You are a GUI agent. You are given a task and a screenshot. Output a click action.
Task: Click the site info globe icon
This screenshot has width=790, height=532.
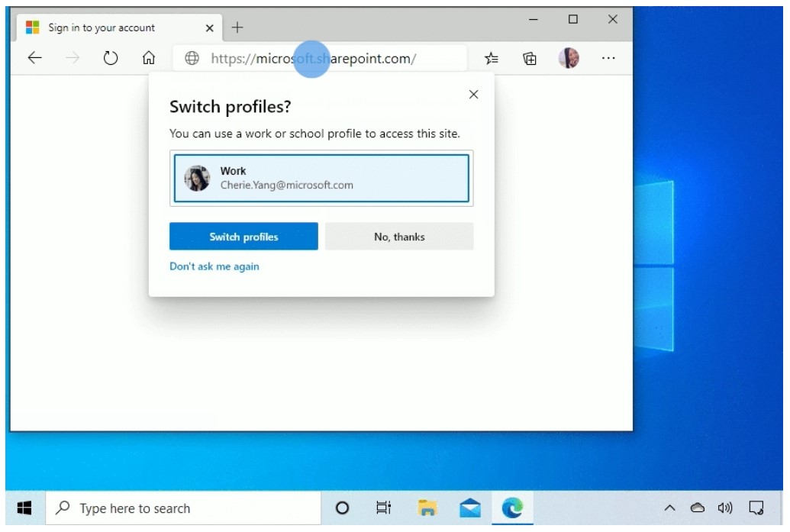click(x=192, y=59)
